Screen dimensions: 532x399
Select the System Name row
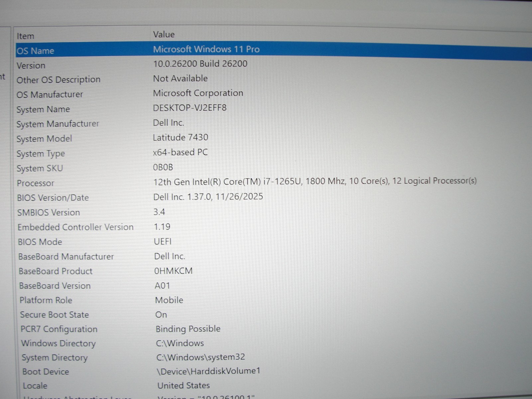click(x=43, y=109)
